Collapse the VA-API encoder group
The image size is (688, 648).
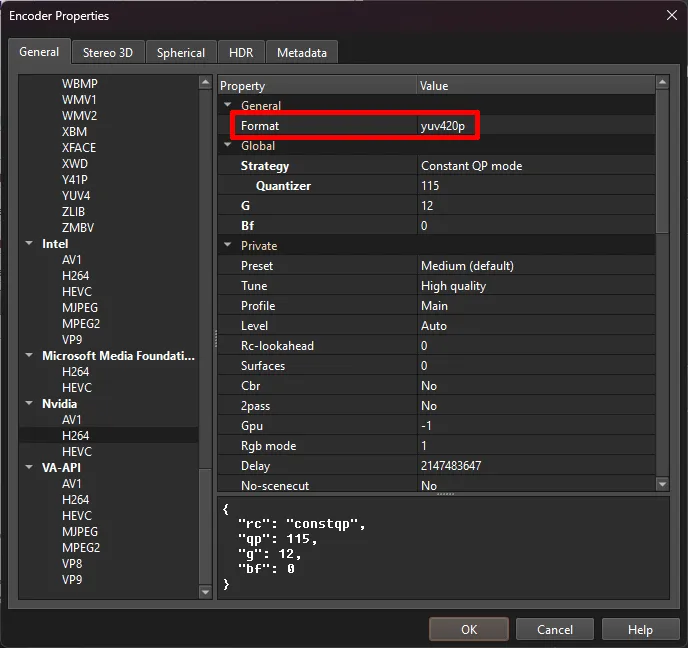tap(29, 468)
